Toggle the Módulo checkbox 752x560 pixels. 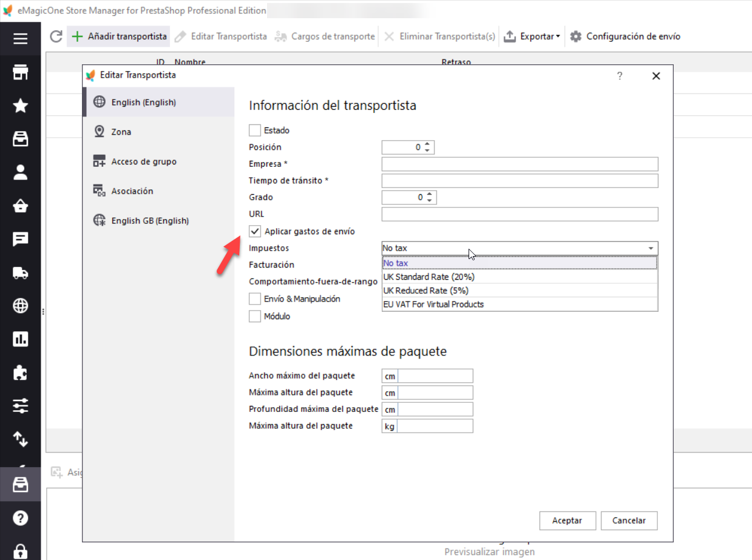(x=254, y=316)
